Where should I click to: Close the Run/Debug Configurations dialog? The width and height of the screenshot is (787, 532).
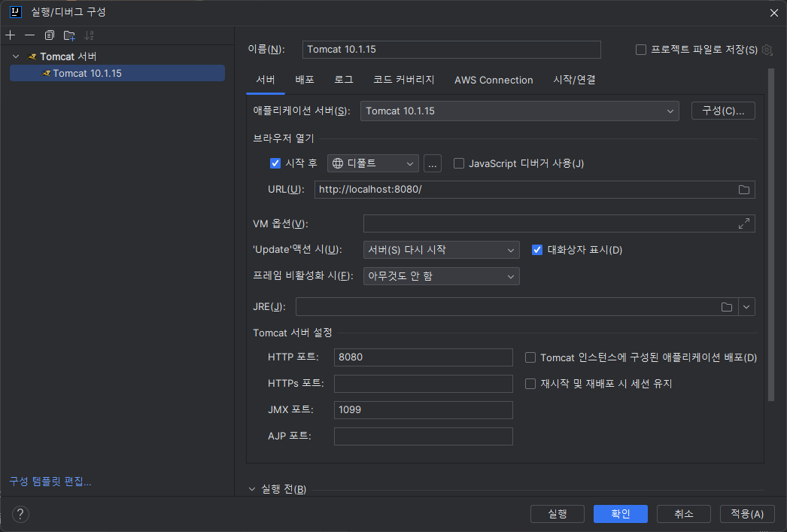[x=774, y=13]
